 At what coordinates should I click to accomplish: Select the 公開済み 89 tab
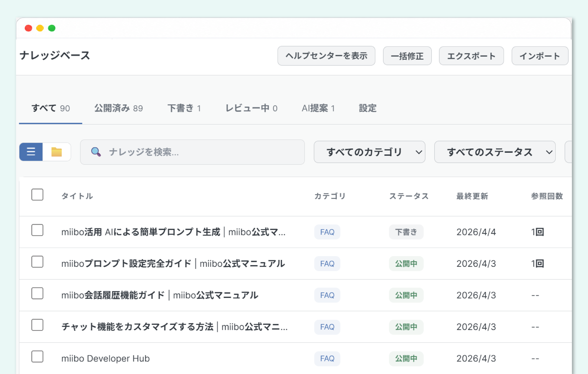point(119,108)
